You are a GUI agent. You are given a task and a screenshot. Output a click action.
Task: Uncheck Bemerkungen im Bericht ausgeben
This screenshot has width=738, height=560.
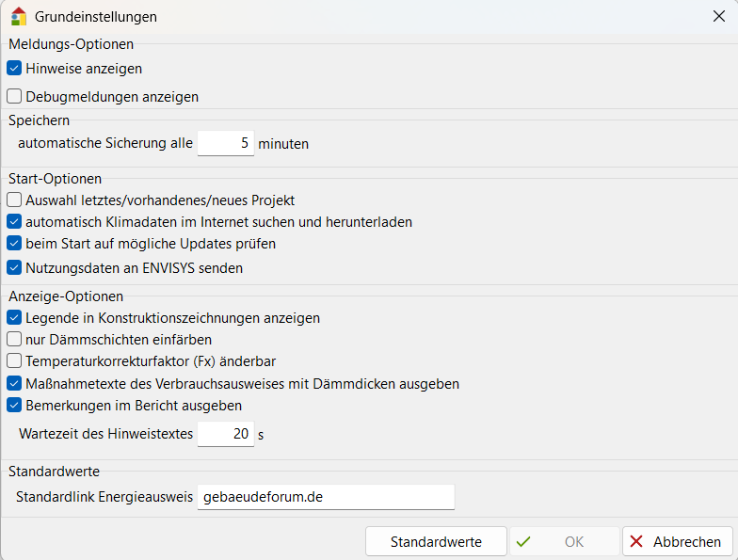(x=14, y=406)
